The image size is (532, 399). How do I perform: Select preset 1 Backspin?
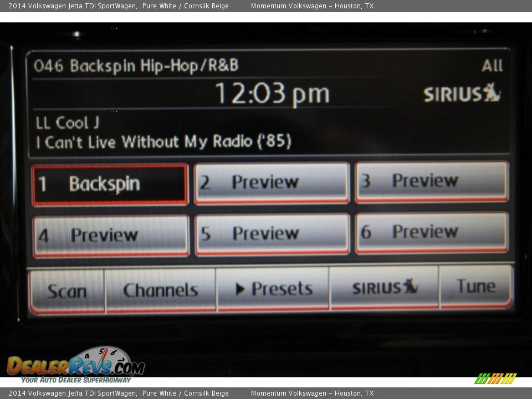click(x=110, y=185)
